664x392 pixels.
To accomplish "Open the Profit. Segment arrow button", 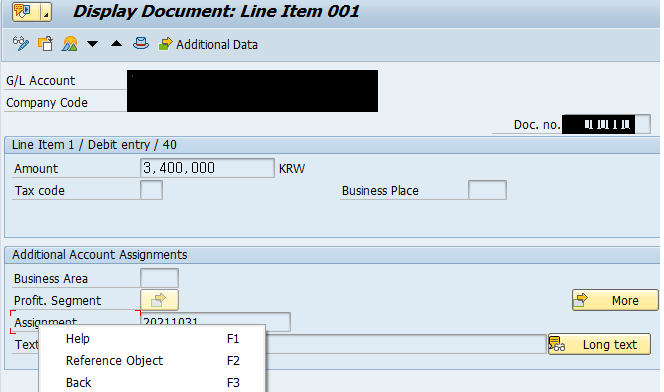I will pos(159,300).
